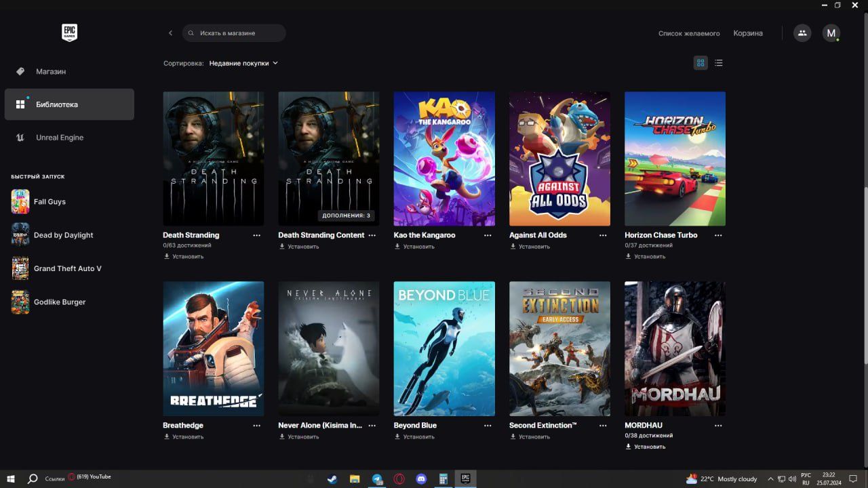Open the three-dot menu for Kao the Kangaroo
The image size is (868, 488).
tap(488, 235)
